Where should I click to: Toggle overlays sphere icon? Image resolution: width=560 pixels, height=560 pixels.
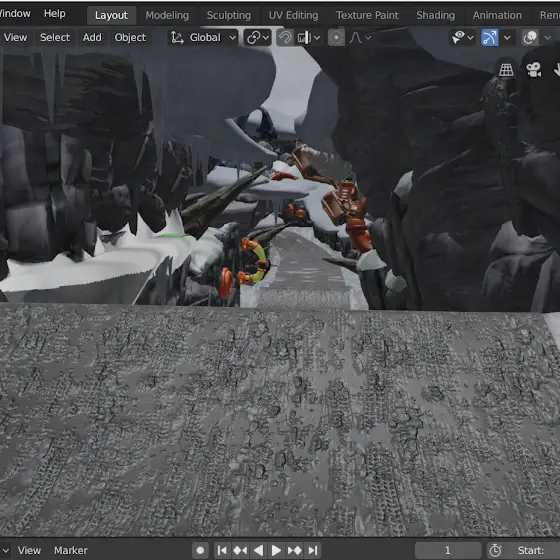point(530,38)
